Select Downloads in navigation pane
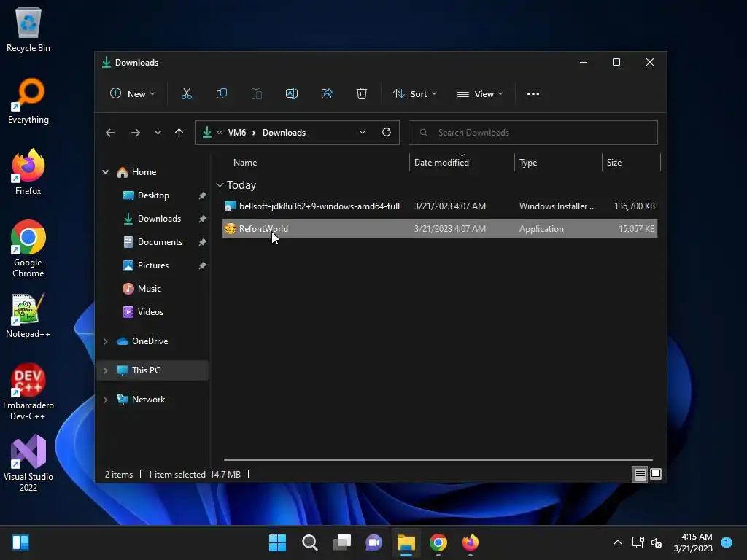747x560 pixels. click(x=159, y=219)
